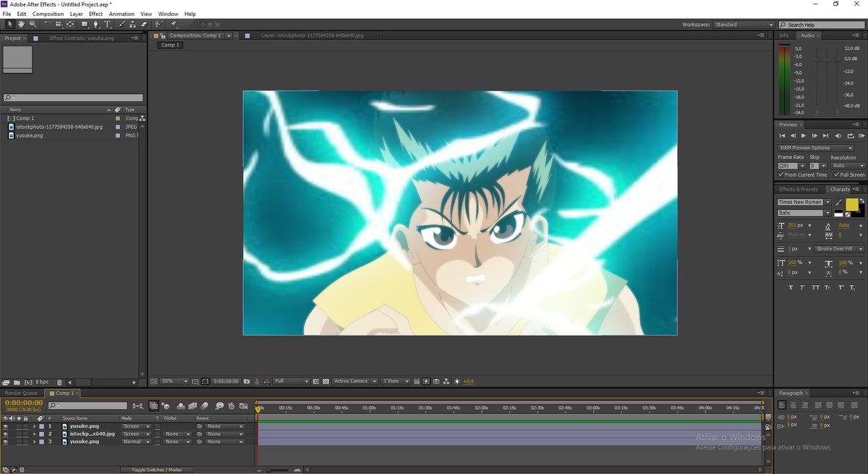Select the Zoom magnifier tool

coord(33,24)
